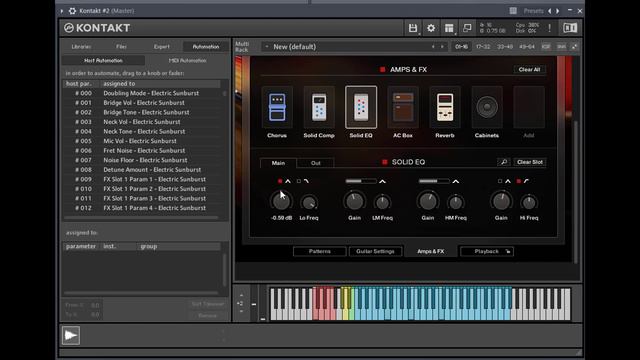Click the exclamation panic button
This screenshot has height=360, width=640.
click(549, 28)
